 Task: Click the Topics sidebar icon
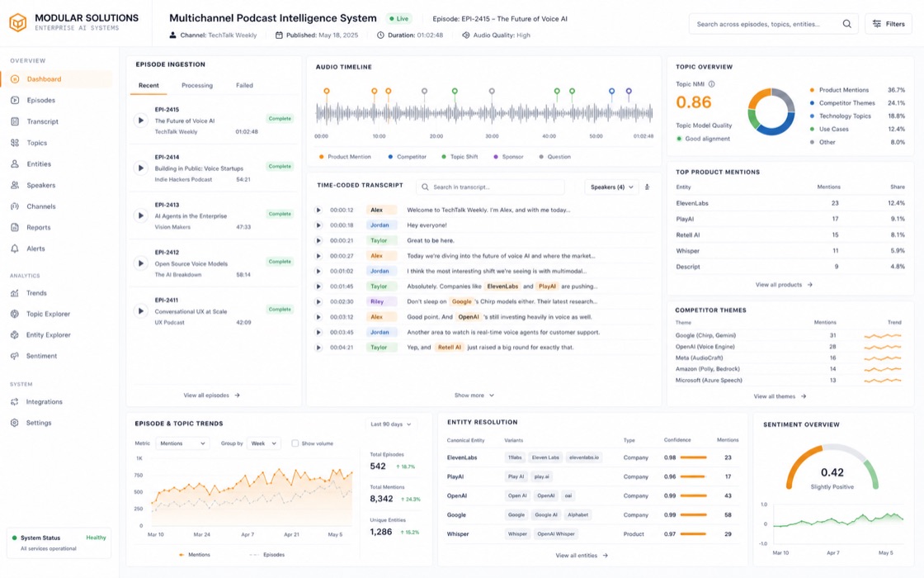pos(15,143)
